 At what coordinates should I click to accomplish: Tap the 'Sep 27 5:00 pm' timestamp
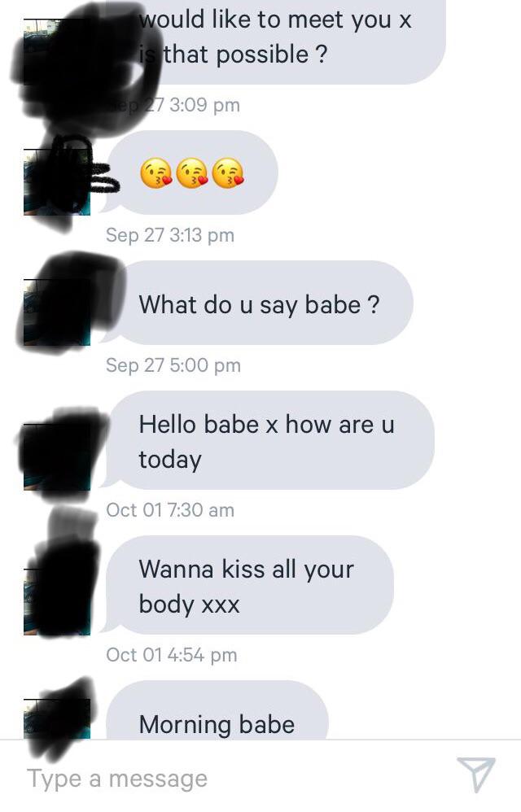173,365
